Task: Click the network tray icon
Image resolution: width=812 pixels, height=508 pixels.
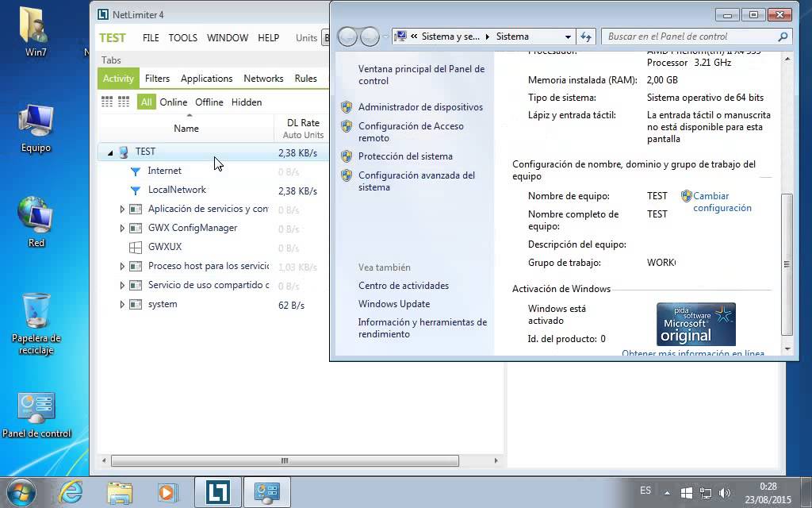Action: click(705, 492)
